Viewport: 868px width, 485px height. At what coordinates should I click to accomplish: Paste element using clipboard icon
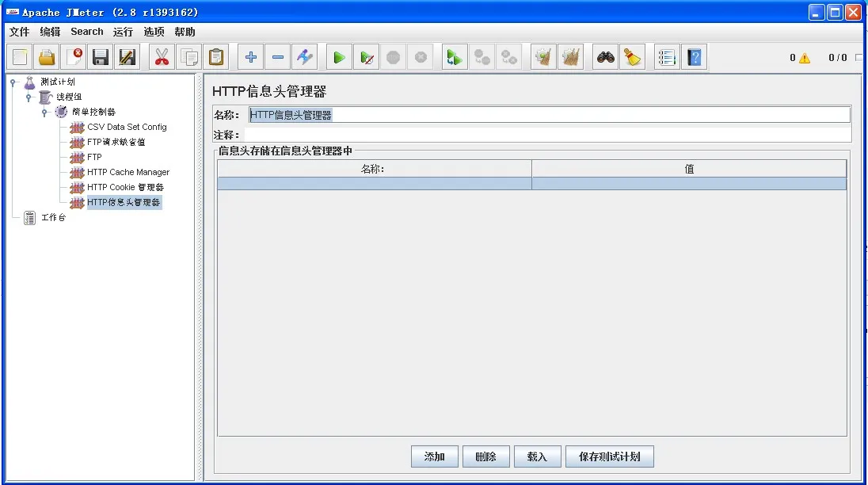216,57
